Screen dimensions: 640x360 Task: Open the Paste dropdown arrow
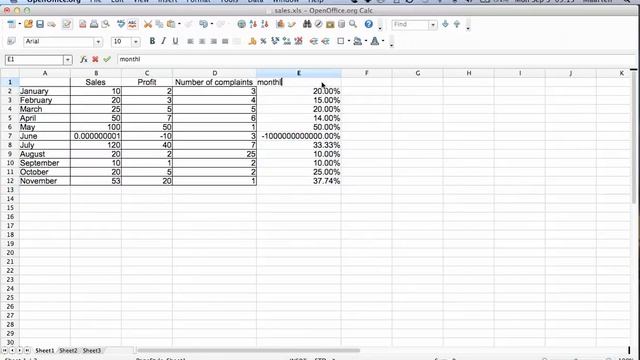click(179, 24)
